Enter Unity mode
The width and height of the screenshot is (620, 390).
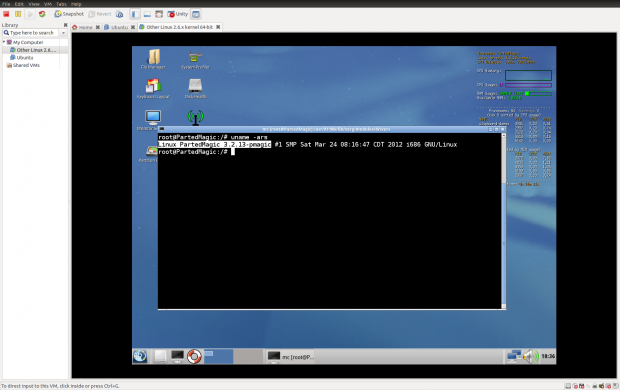(178, 14)
